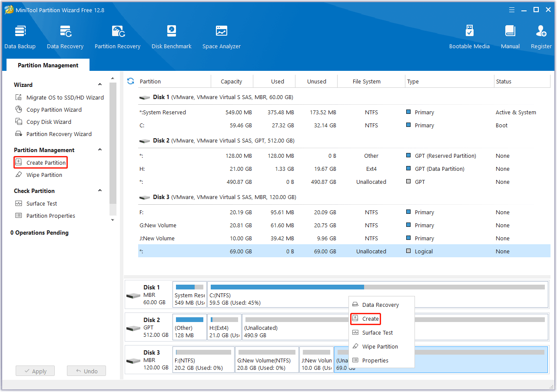
Task: Launch the Partition Recovery Wizard
Action: click(53, 134)
